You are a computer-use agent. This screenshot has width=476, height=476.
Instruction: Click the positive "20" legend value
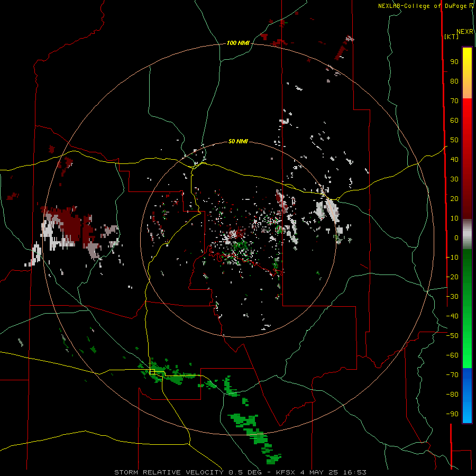tap(454, 199)
